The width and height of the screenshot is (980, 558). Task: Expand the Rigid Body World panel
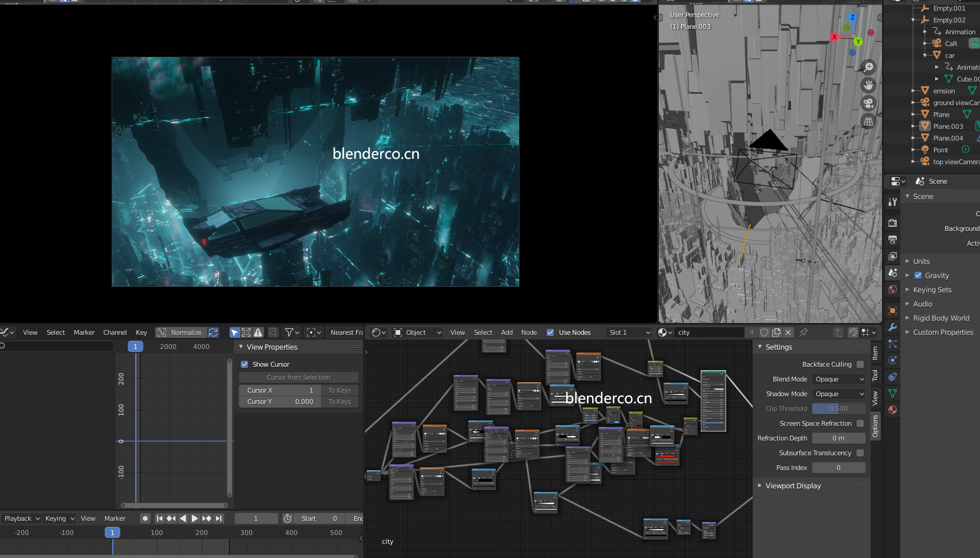pos(941,318)
